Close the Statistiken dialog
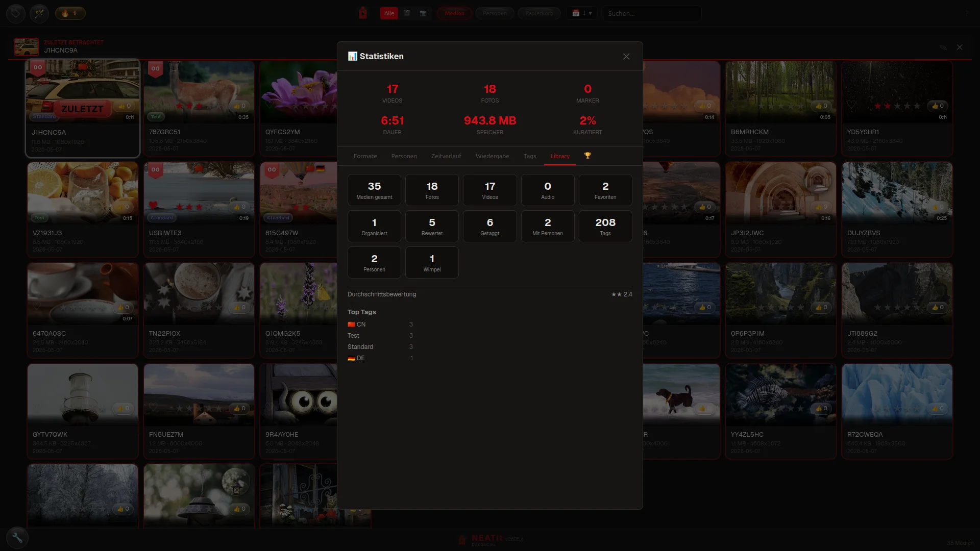 (626, 57)
